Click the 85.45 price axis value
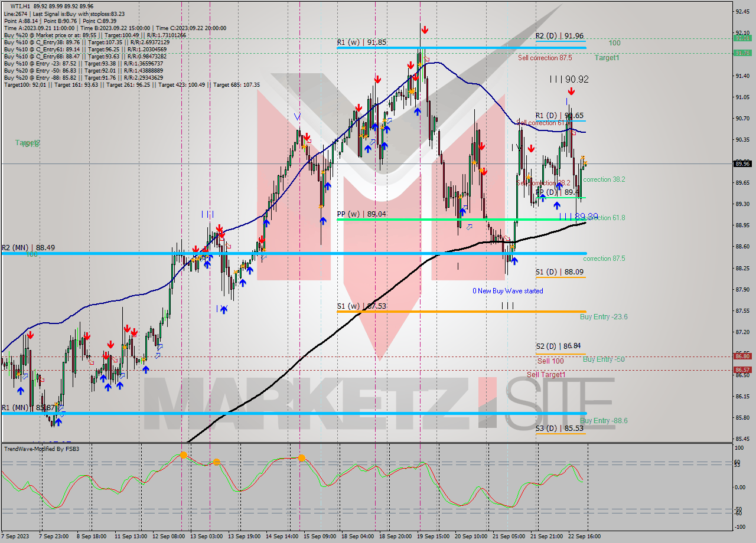 pos(742,439)
